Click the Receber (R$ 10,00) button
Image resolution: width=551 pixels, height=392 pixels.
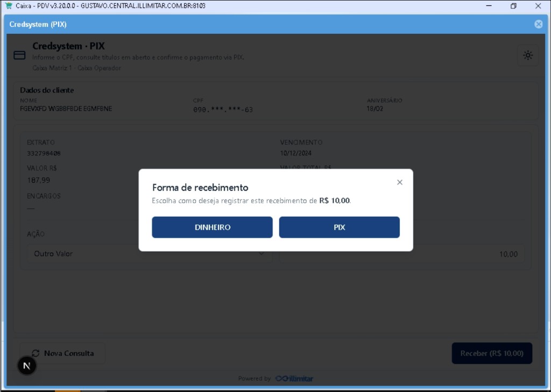pyautogui.click(x=492, y=353)
